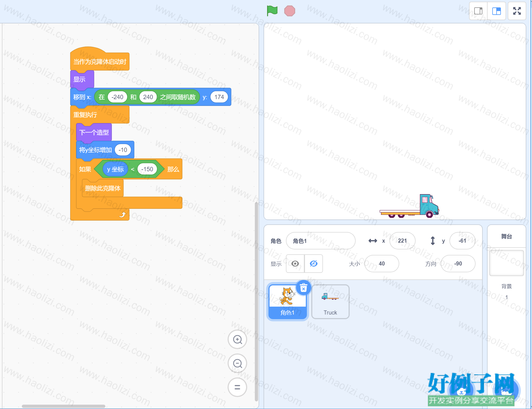The height and width of the screenshot is (409, 532).
Task: Zoom out on the code workspace
Action: [237, 364]
